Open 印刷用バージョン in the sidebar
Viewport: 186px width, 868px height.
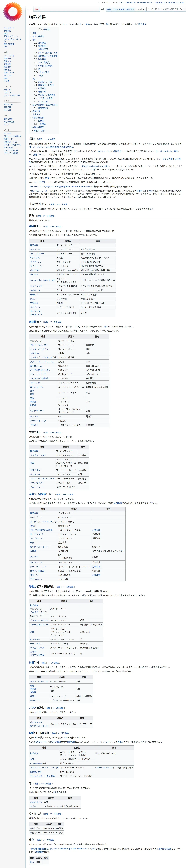11,142
